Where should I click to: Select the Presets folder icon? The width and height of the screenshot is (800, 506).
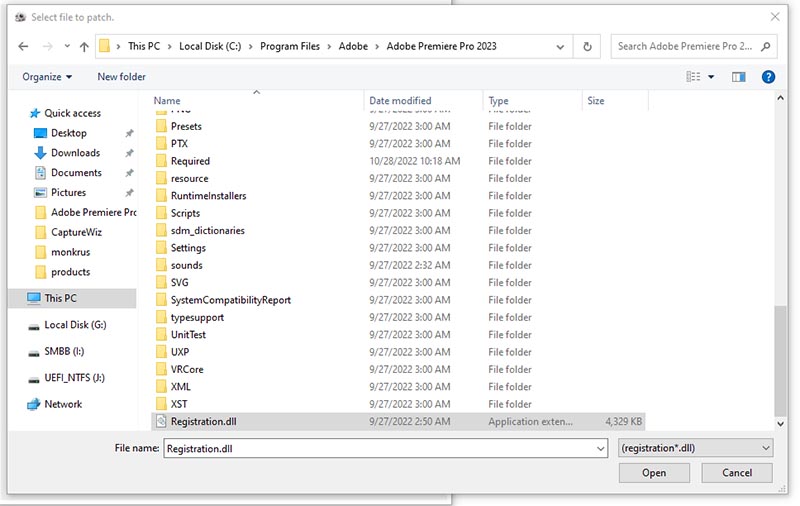tap(161, 126)
